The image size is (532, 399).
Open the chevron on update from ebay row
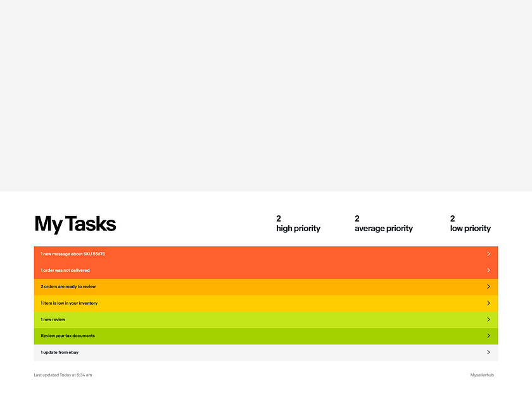tap(488, 352)
